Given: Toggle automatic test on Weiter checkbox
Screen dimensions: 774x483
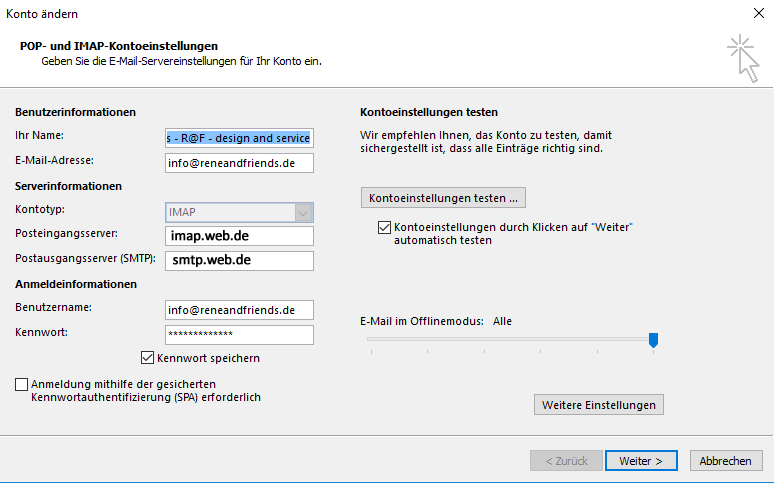Looking at the screenshot, I should (x=384, y=228).
